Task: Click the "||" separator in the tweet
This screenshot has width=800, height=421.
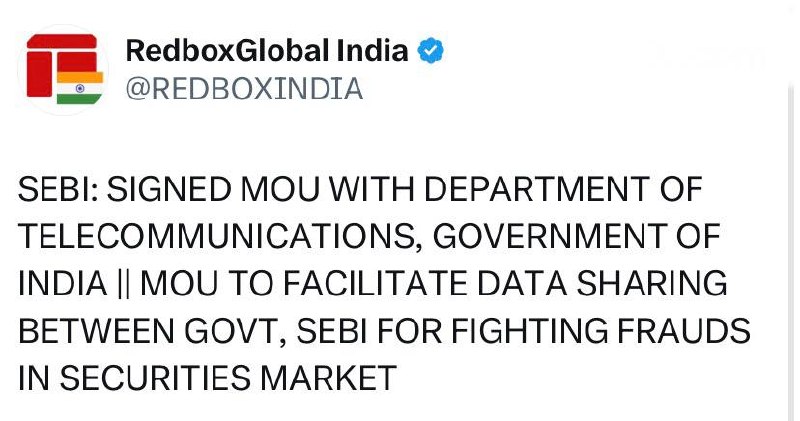Action: point(125,284)
